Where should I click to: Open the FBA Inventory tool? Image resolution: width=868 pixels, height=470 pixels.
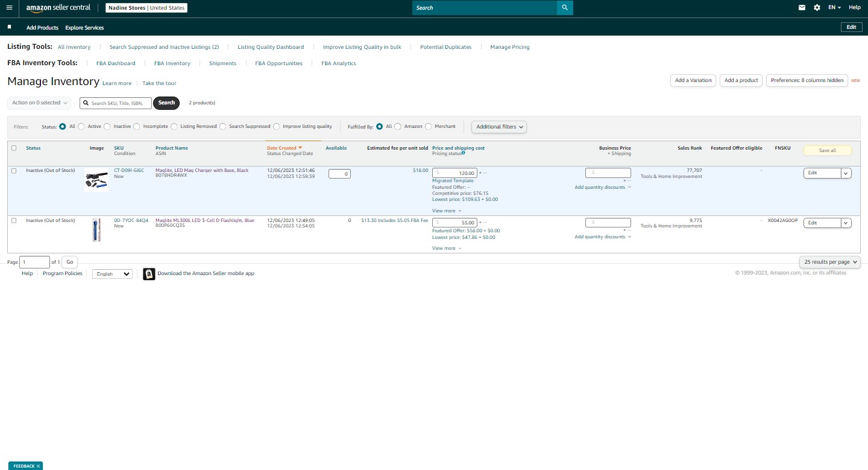pyautogui.click(x=172, y=63)
